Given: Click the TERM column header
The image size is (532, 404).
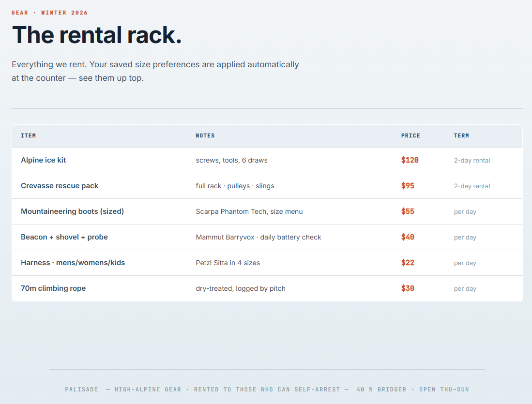Looking at the screenshot, I should point(461,135).
